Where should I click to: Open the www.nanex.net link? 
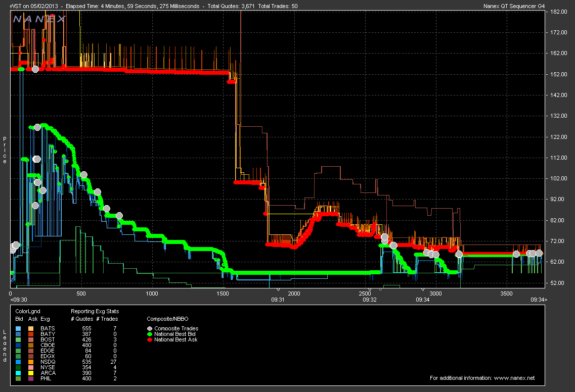(x=514, y=378)
